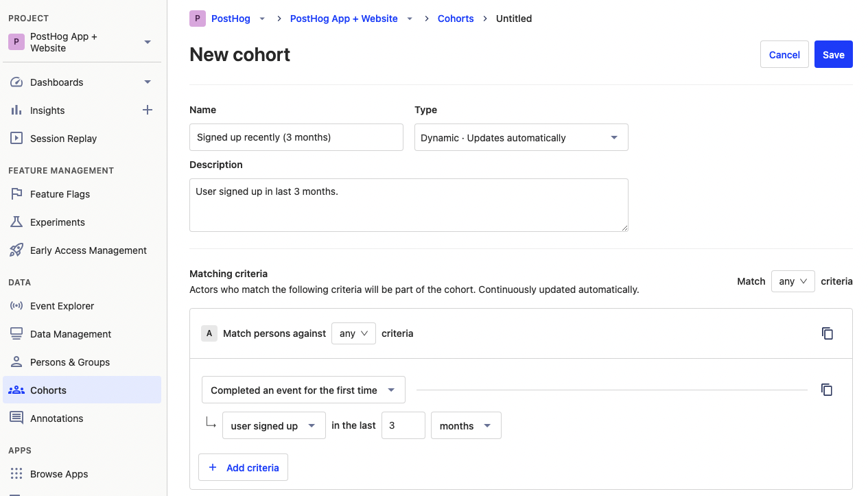Click into the cohort Name field
This screenshot has height=496, width=868.
(296, 137)
